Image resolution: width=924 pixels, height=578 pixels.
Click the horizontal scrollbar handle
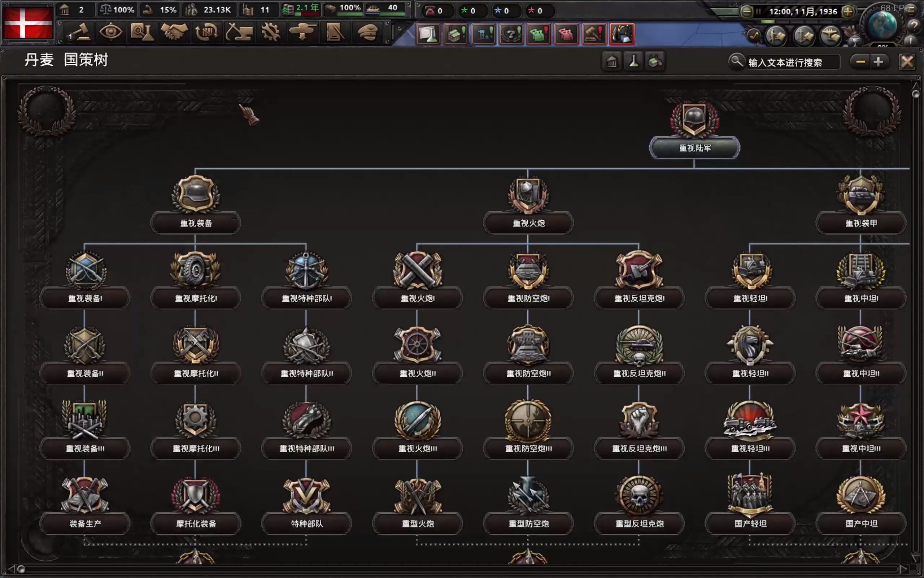21,569
